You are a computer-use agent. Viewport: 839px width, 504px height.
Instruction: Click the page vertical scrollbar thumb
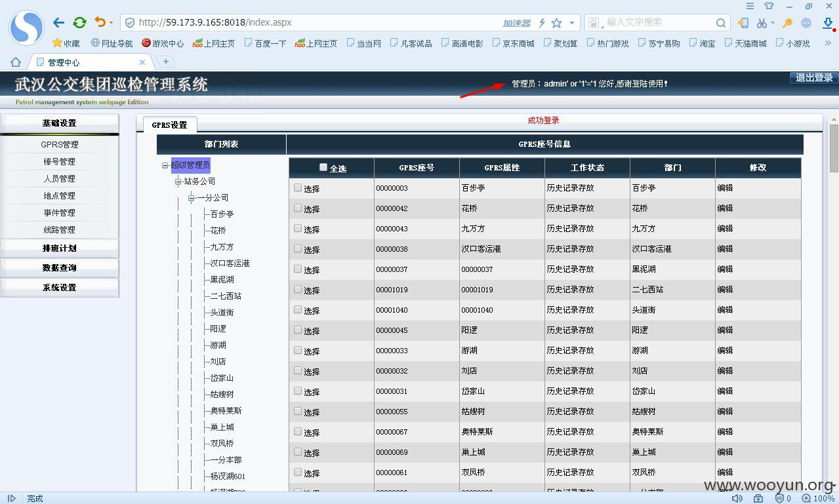[834, 147]
